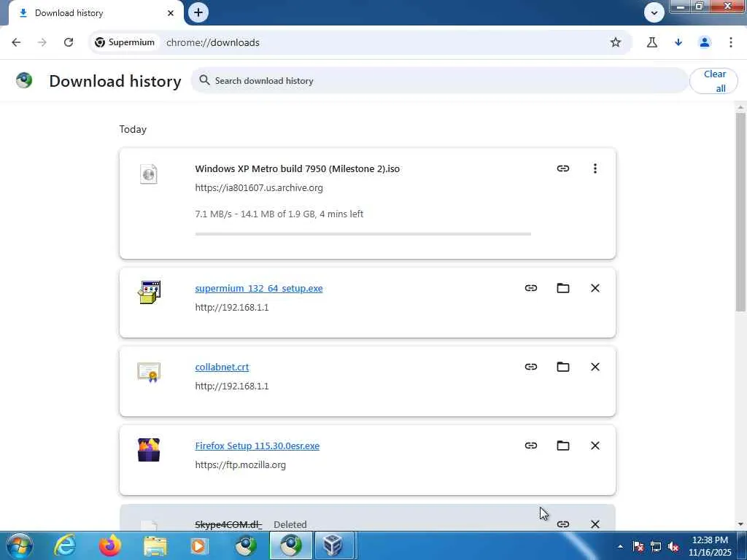The image size is (747, 560).
Task: Open the browser three-dot menu
Action: pyautogui.click(x=731, y=42)
